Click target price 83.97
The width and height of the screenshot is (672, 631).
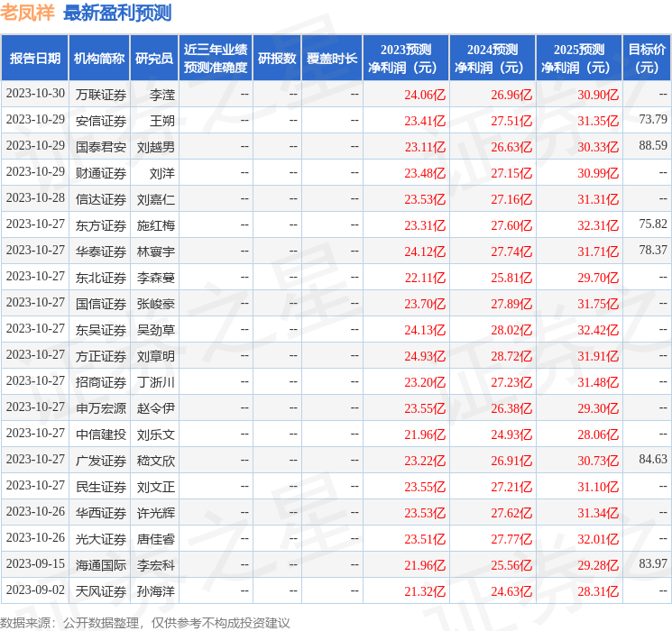pos(653,563)
